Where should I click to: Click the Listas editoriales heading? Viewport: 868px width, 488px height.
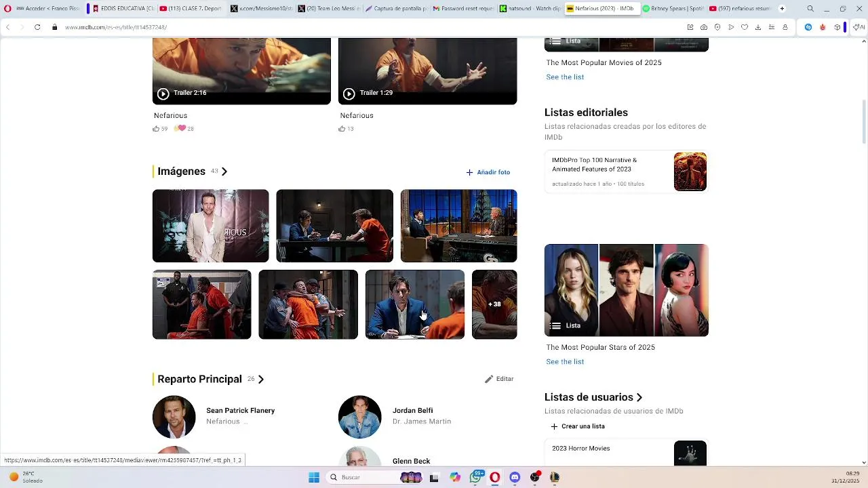pyautogui.click(x=586, y=113)
